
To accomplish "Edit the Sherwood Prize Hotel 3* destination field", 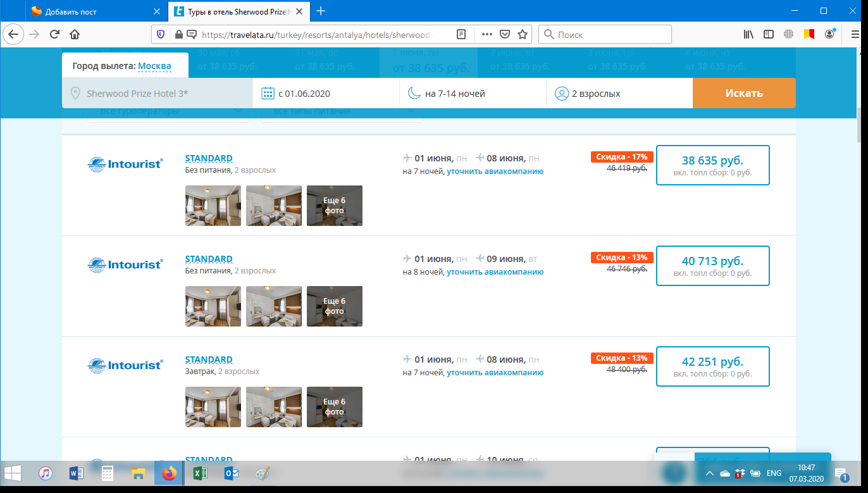I will pos(158,94).
